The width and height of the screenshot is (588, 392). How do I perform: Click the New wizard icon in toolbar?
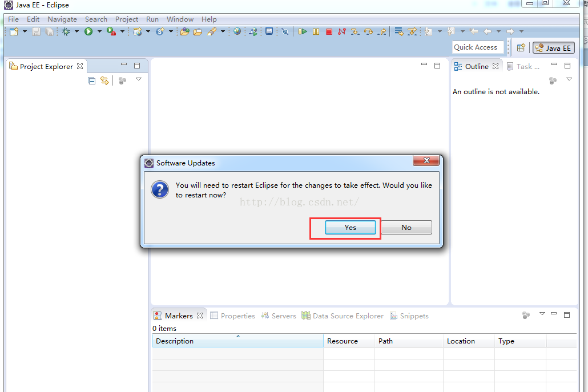coord(14,31)
